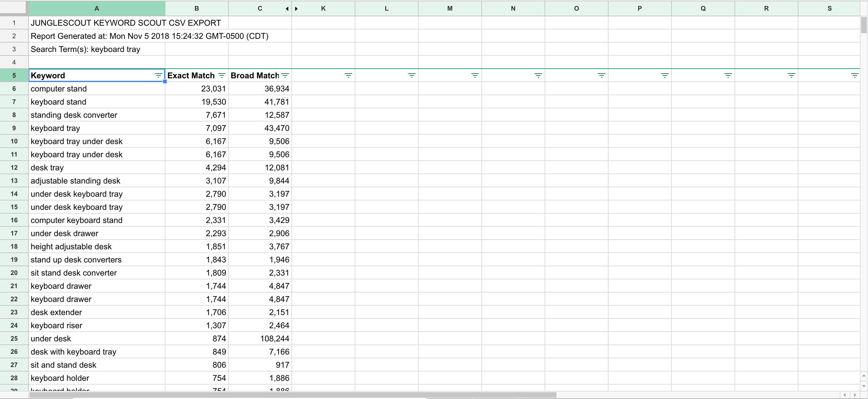Click the select-all corner box
Image resolution: width=868 pixels, height=399 pixels.
pyautogui.click(x=13, y=8)
